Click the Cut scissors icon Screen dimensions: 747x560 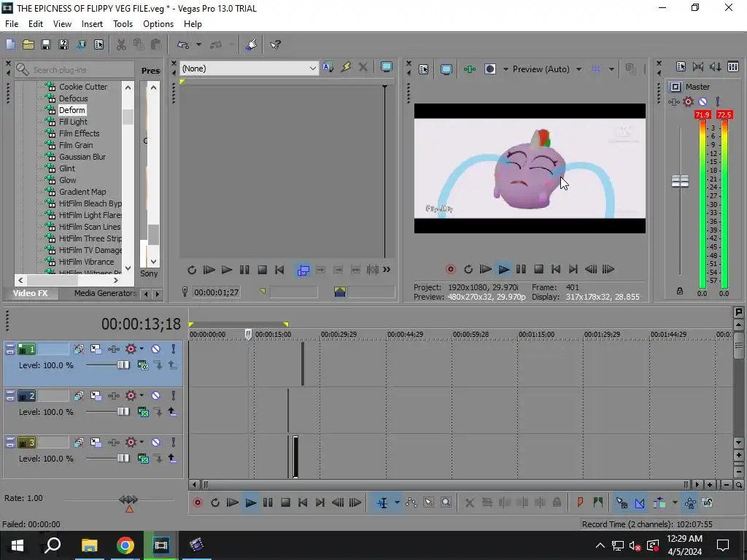(x=121, y=44)
